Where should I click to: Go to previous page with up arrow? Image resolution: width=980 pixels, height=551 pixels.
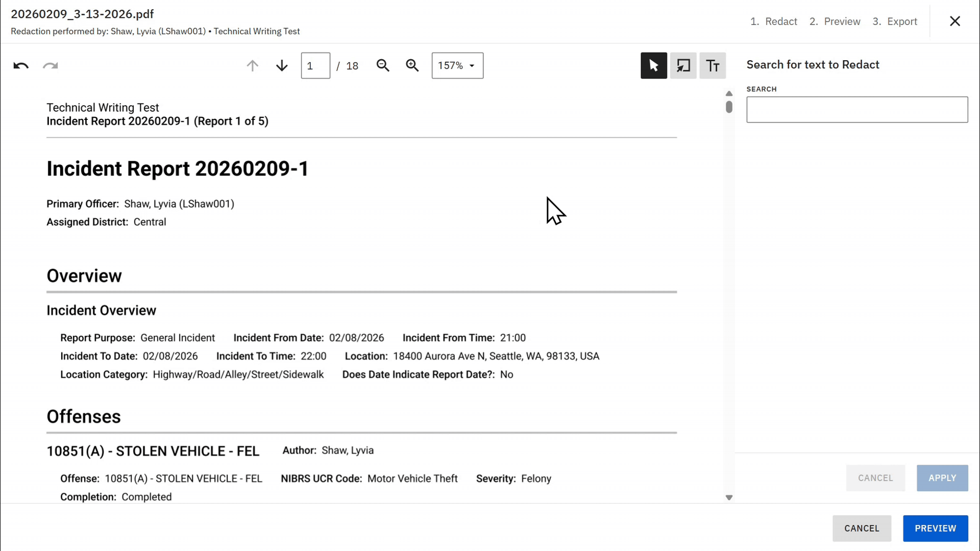coord(253,66)
